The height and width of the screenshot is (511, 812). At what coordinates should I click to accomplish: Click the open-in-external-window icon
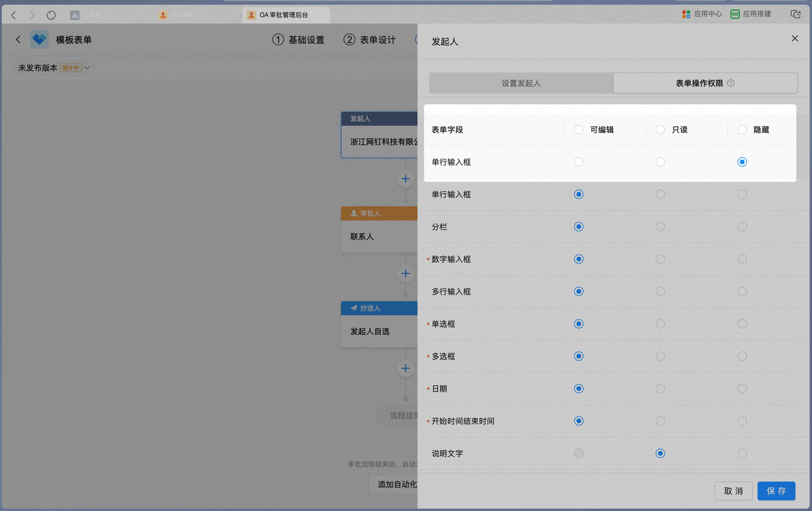tap(796, 14)
